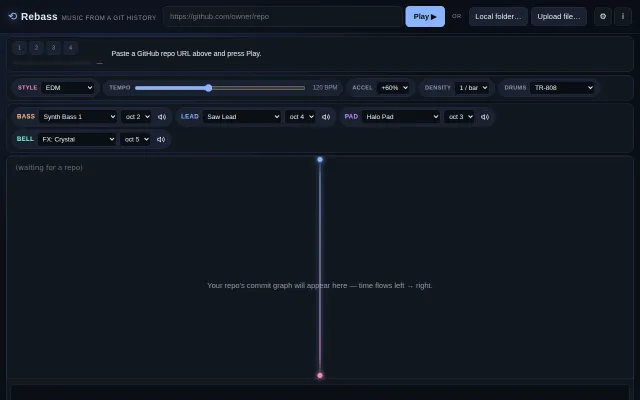The width and height of the screenshot is (640, 400).
Task: Click the blue playhead top marker
Action: pos(320,160)
